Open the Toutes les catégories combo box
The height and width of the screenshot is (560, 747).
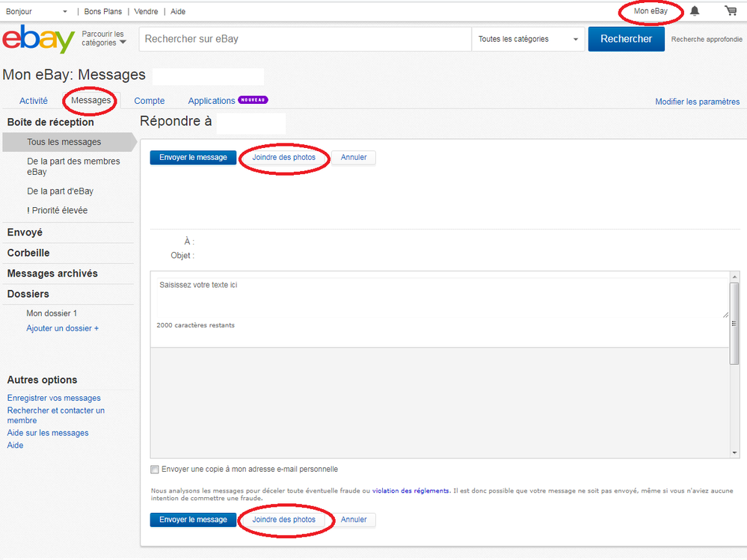(x=528, y=39)
